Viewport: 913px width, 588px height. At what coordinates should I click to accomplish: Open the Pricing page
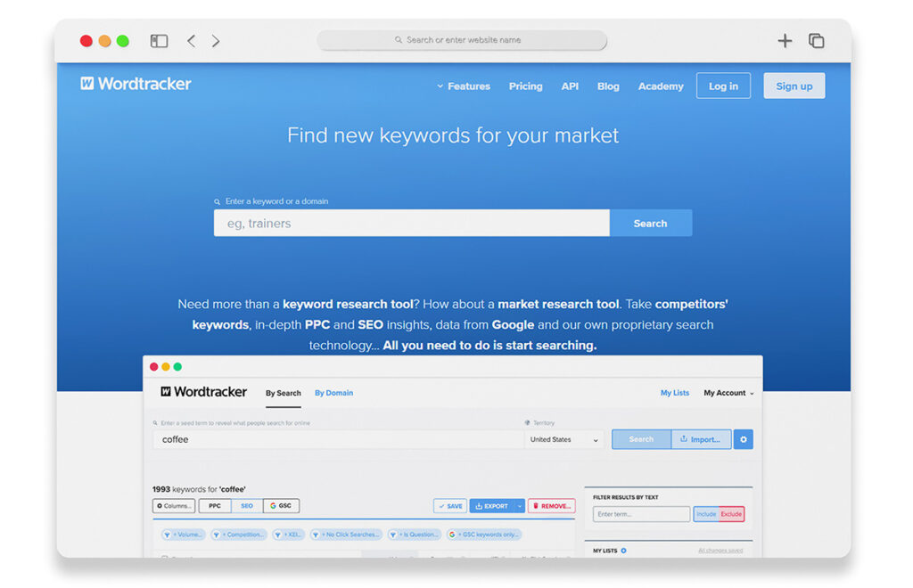click(x=526, y=86)
